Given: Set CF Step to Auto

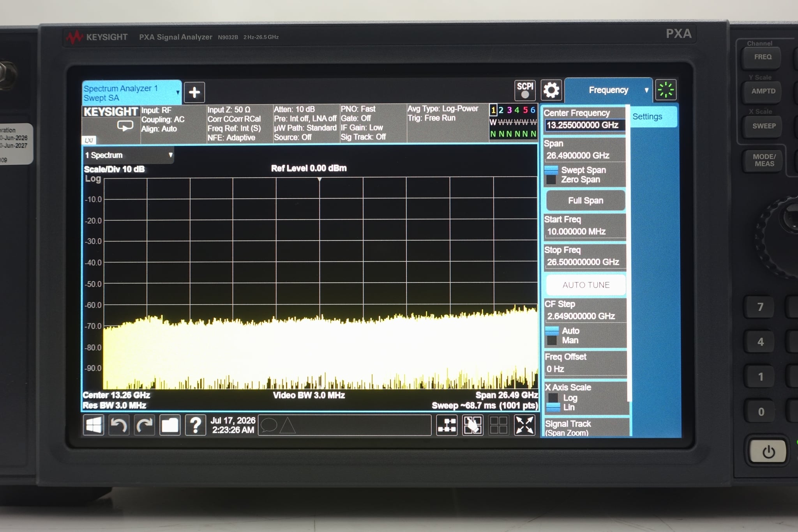Looking at the screenshot, I should [x=562, y=331].
